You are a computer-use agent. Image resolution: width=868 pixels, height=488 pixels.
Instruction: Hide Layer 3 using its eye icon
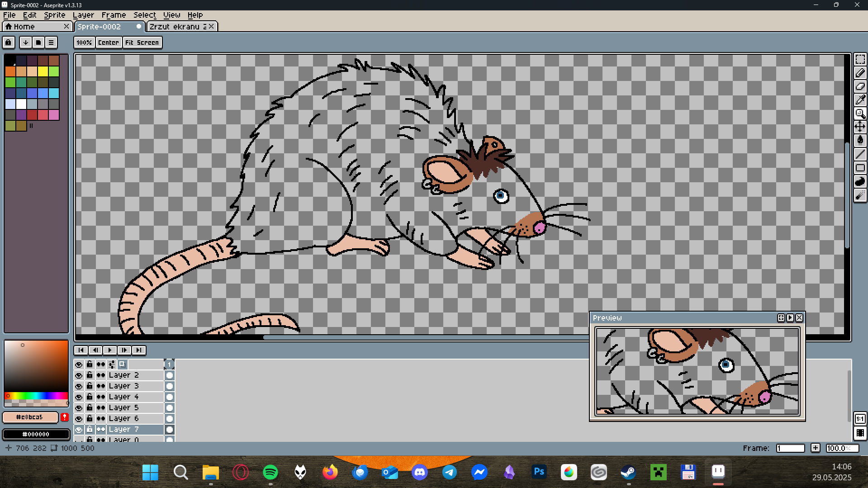coord(79,386)
